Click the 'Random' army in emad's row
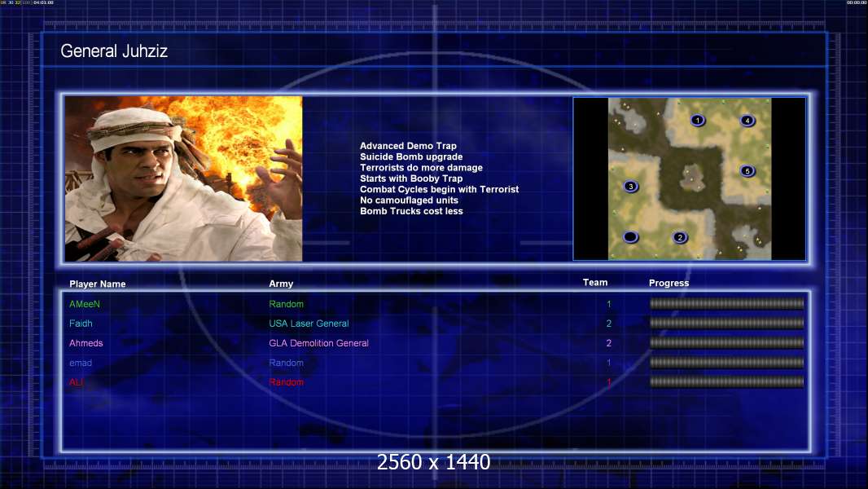This screenshot has height=489, width=868. [286, 363]
